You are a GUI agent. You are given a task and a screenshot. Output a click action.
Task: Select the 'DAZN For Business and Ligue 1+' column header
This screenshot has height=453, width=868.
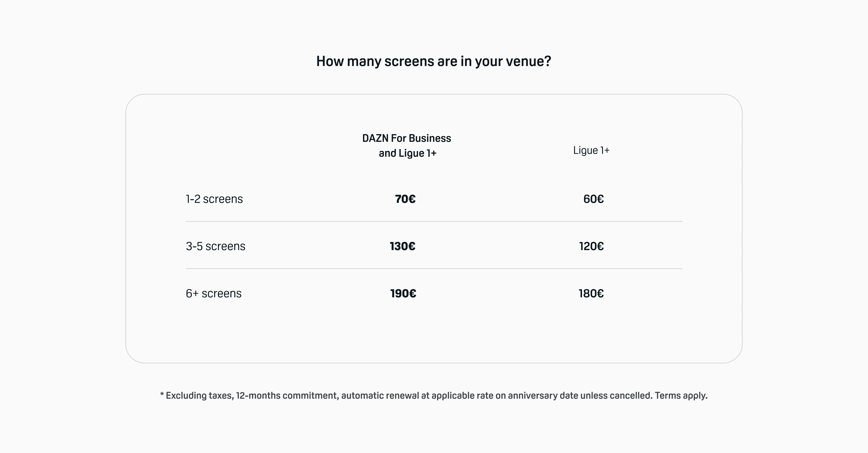coord(407,146)
